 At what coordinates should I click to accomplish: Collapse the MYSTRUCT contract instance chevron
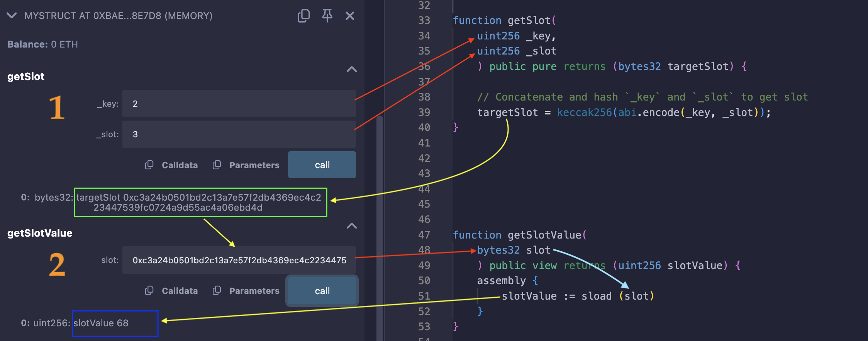[12, 15]
